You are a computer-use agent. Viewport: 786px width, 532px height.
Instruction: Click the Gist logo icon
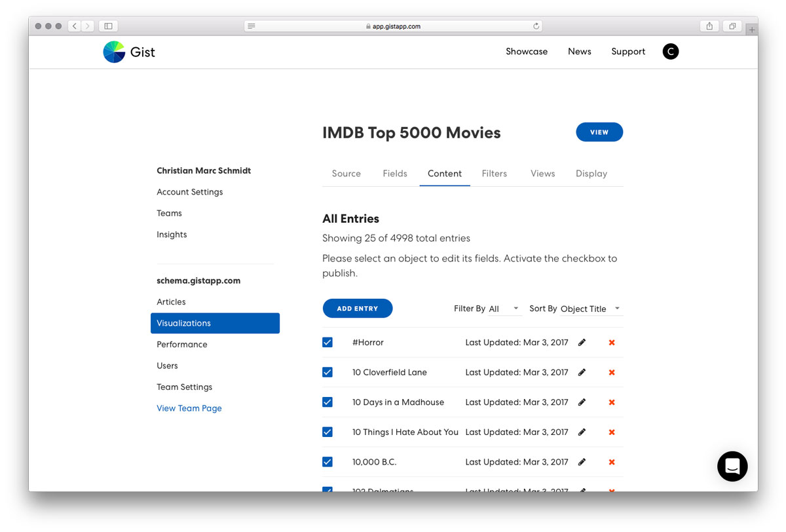(114, 52)
